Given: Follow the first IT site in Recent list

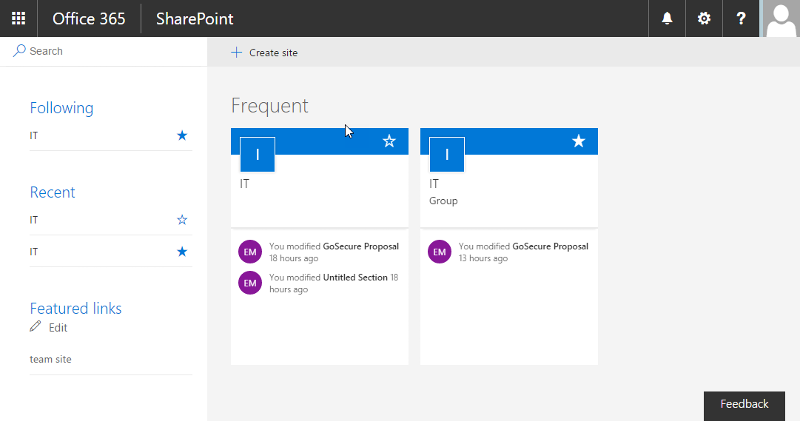Looking at the screenshot, I should [181, 219].
